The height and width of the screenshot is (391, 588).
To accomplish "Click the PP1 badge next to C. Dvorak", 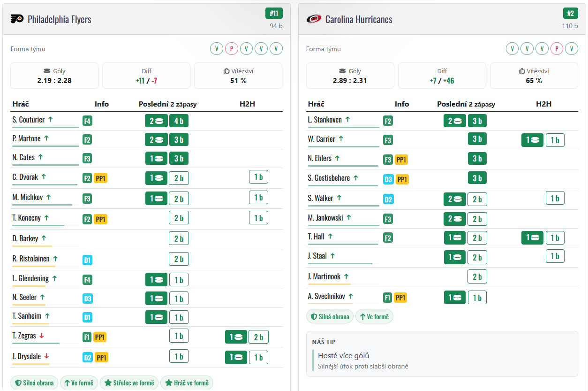I will click(x=101, y=178).
